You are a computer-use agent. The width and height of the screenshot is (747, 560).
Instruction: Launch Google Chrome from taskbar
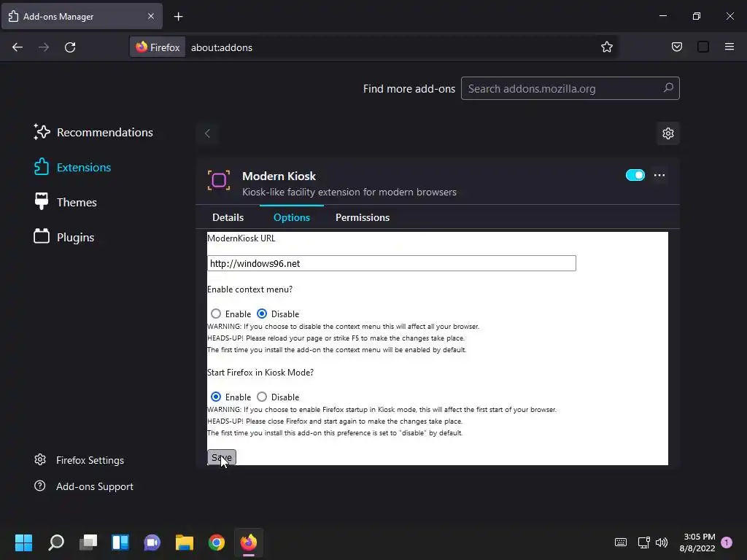216,542
